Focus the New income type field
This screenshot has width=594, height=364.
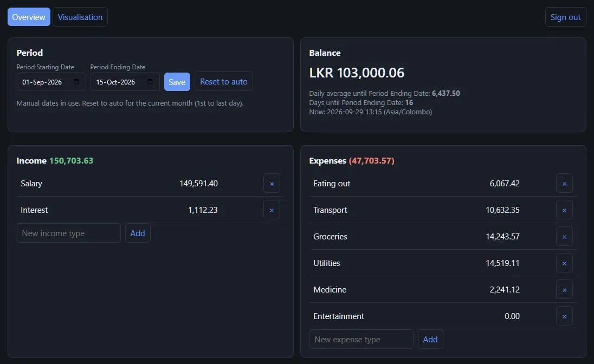(x=69, y=233)
